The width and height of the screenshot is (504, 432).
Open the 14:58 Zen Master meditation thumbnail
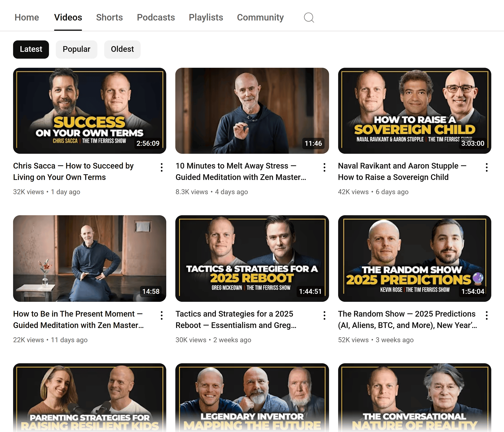(x=90, y=259)
